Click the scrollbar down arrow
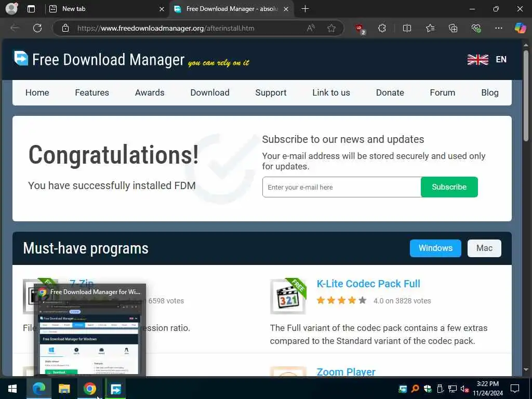Screen dimensions: 532x399 [526, 369]
